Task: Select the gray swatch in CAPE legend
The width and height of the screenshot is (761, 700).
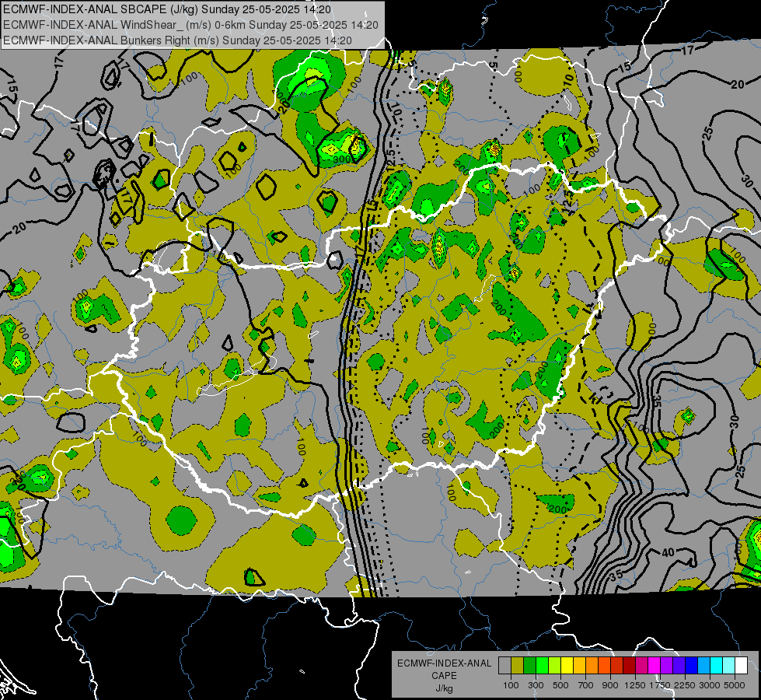Action: (x=504, y=665)
